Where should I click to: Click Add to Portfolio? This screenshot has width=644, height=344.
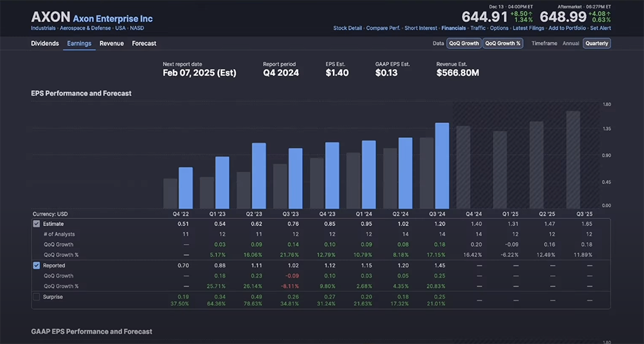point(567,28)
